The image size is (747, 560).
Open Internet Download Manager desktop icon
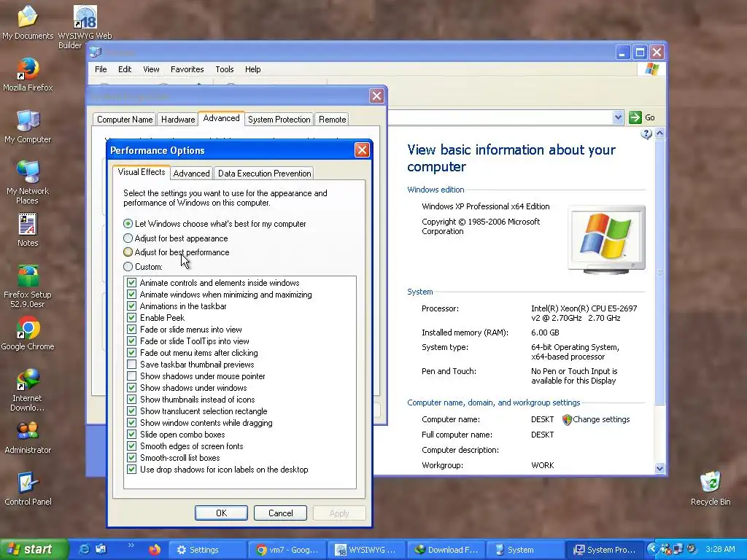(x=28, y=389)
